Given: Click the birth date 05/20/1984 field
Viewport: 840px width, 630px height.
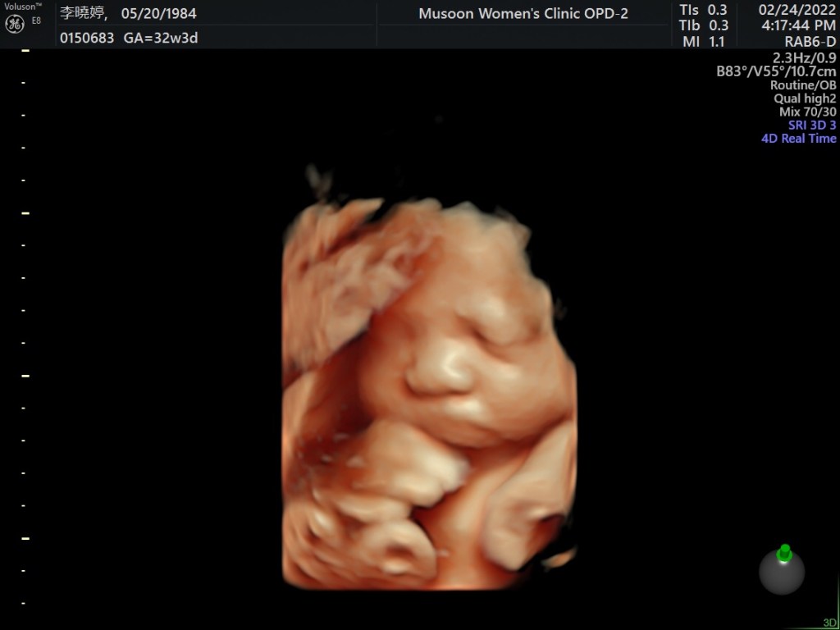Looking at the screenshot, I should tap(158, 14).
